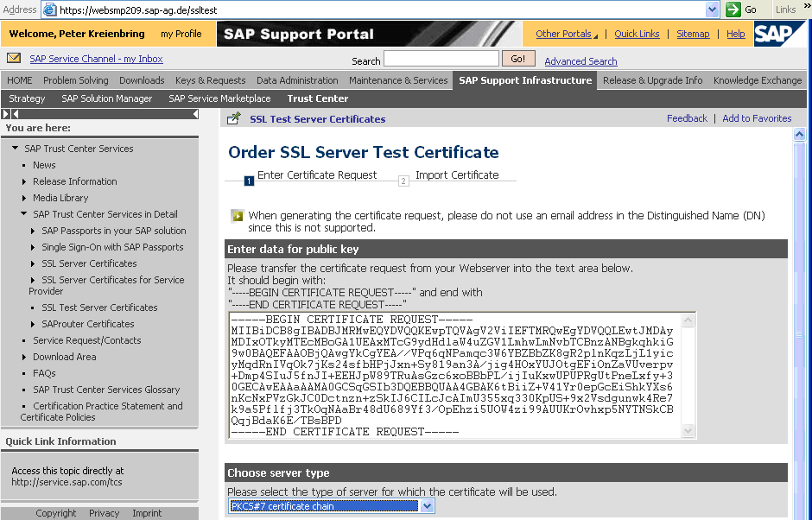Click the arrow icon beside the email address note

point(238,215)
